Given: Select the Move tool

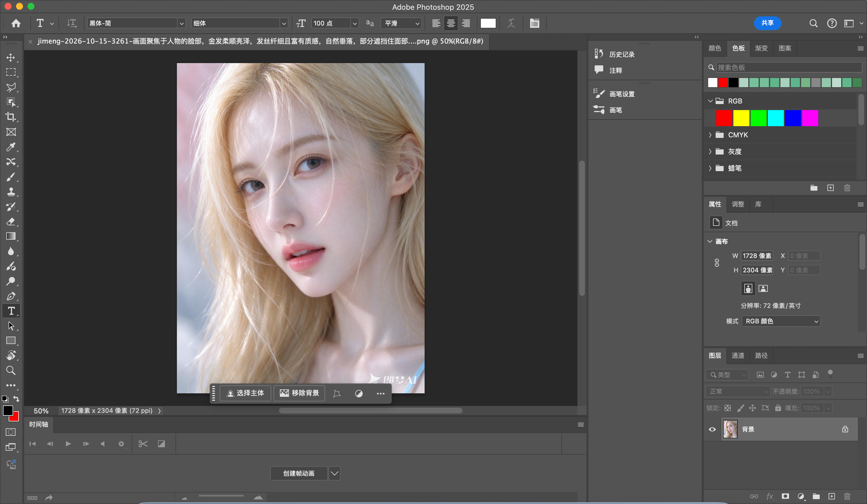Looking at the screenshot, I should tap(11, 57).
